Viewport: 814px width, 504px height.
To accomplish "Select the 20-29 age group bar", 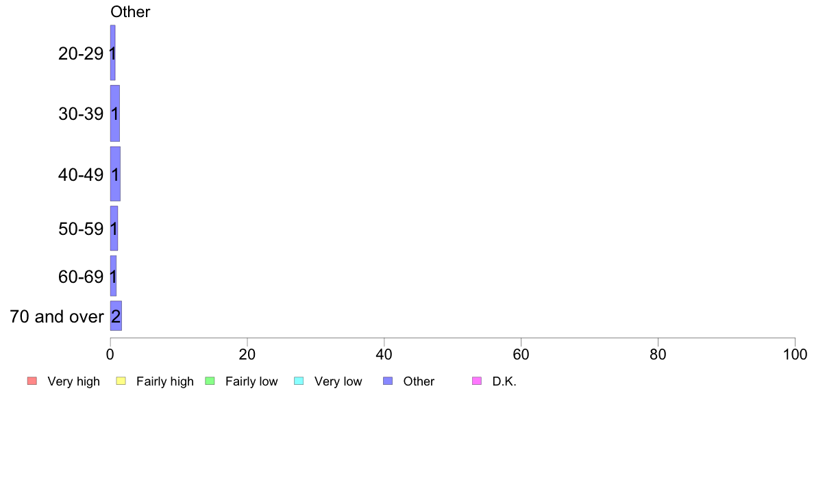I will pos(112,53).
